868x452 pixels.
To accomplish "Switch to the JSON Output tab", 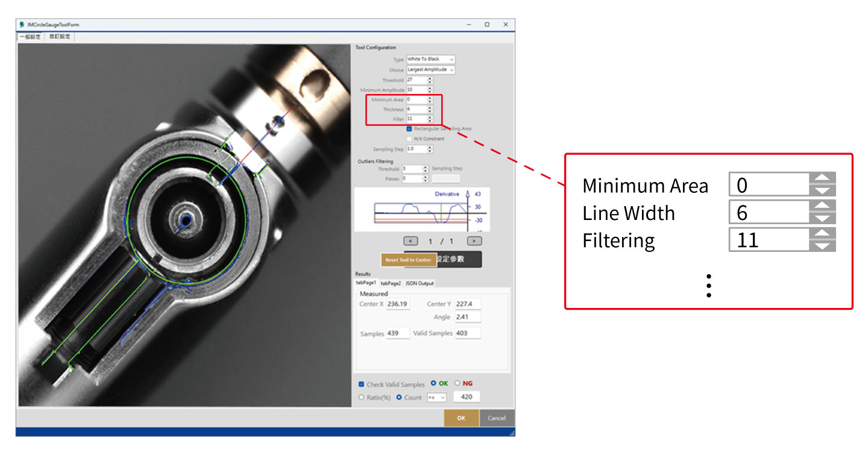I will click(x=419, y=283).
